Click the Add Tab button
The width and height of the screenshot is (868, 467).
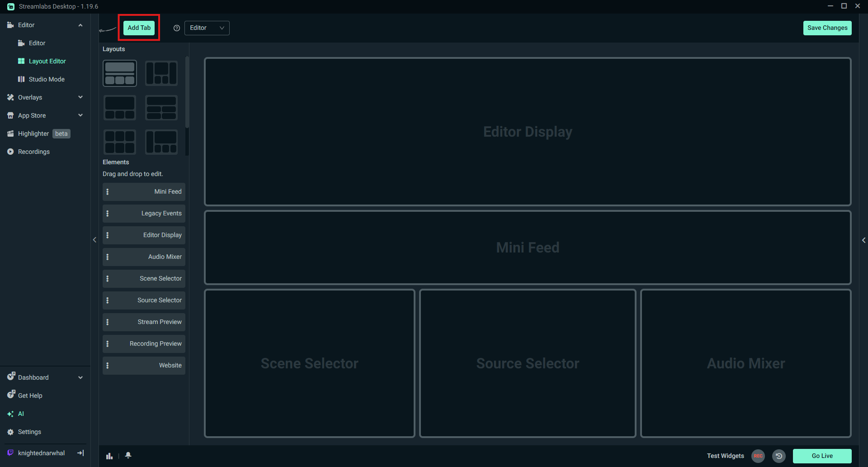coord(139,27)
